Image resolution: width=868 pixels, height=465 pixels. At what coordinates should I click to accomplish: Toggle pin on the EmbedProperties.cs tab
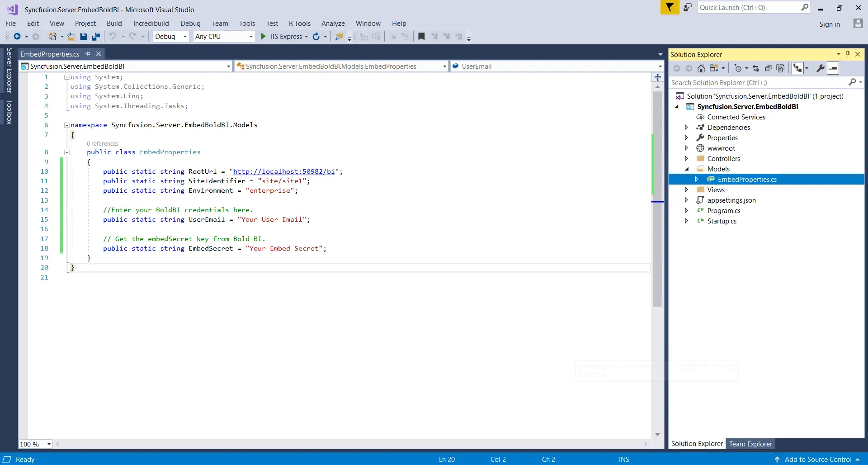click(88, 54)
